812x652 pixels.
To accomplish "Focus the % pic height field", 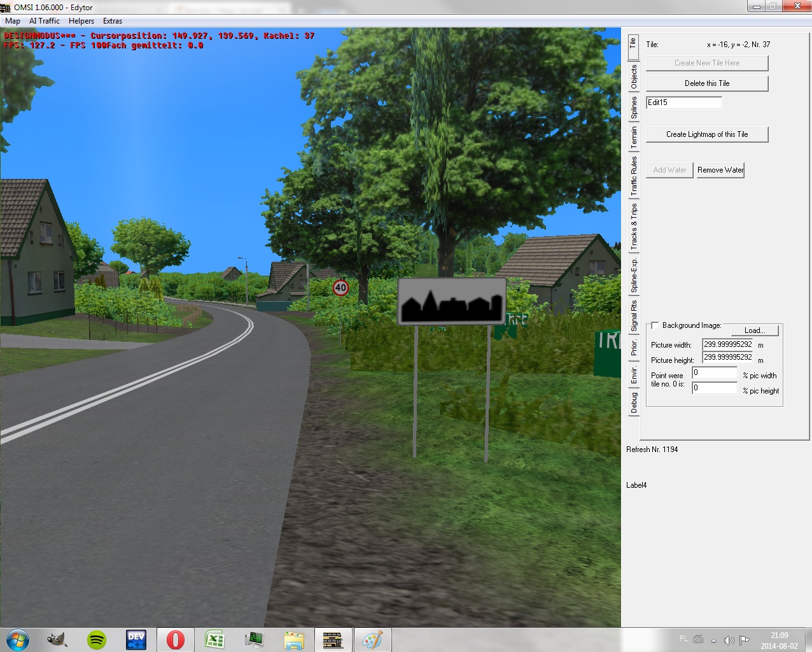I will [715, 388].
